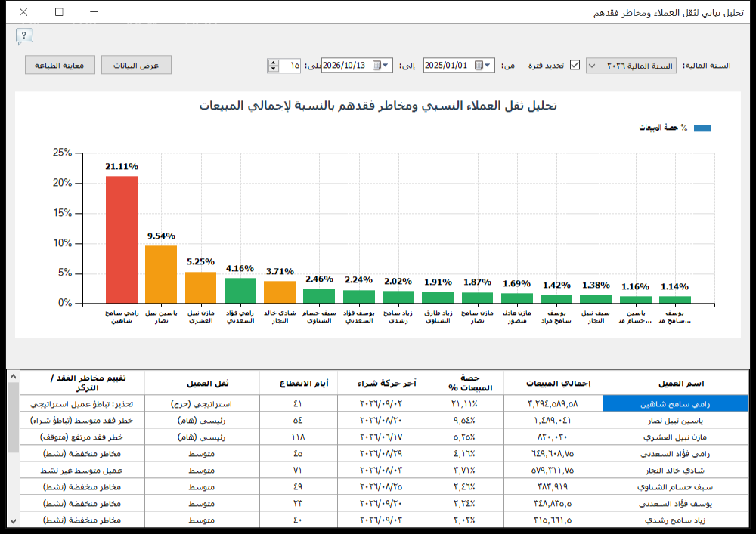Select the يوسف فؤاد السعدني name cell

(x=675, y=504)
